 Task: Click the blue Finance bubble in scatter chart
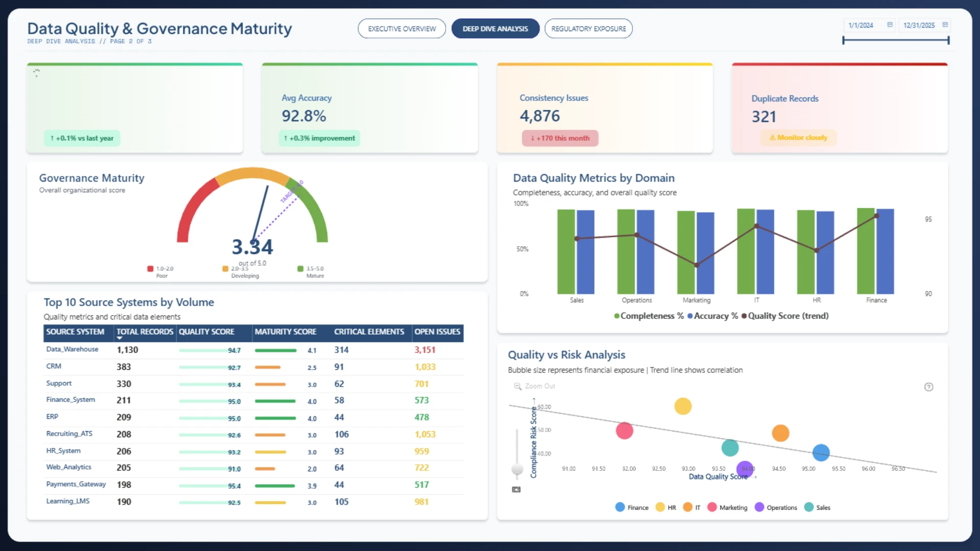click(821, 452)
